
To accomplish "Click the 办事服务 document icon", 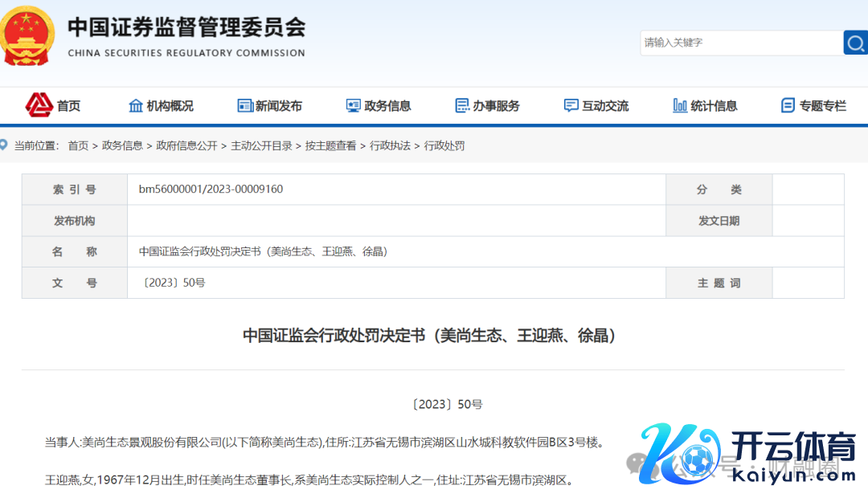I will point(462,106).
